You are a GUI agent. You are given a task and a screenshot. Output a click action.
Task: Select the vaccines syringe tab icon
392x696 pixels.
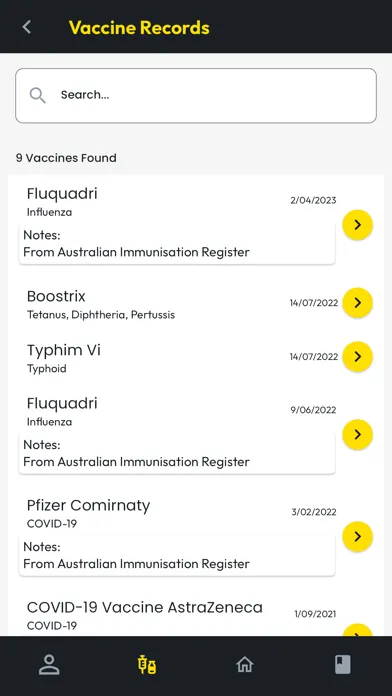tap(147, 664)
